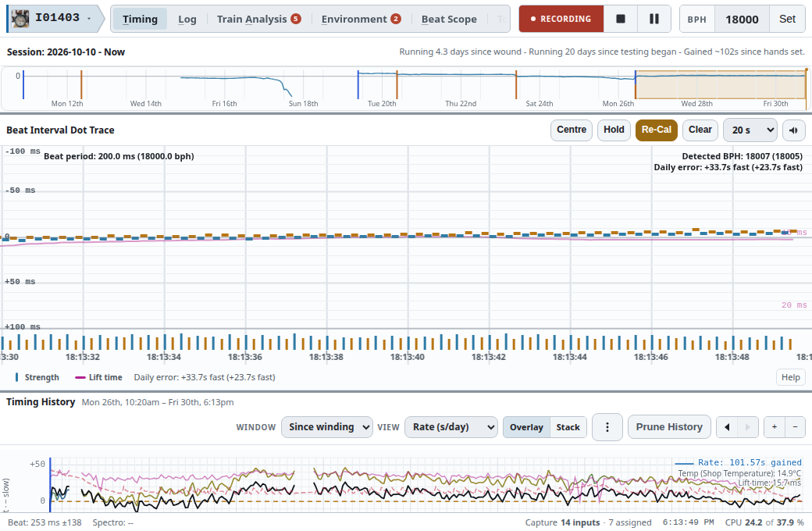Click the Beat period: 200.0 ms readout
The width and height of the screenshot is (812, 531).
click(119, 156)
